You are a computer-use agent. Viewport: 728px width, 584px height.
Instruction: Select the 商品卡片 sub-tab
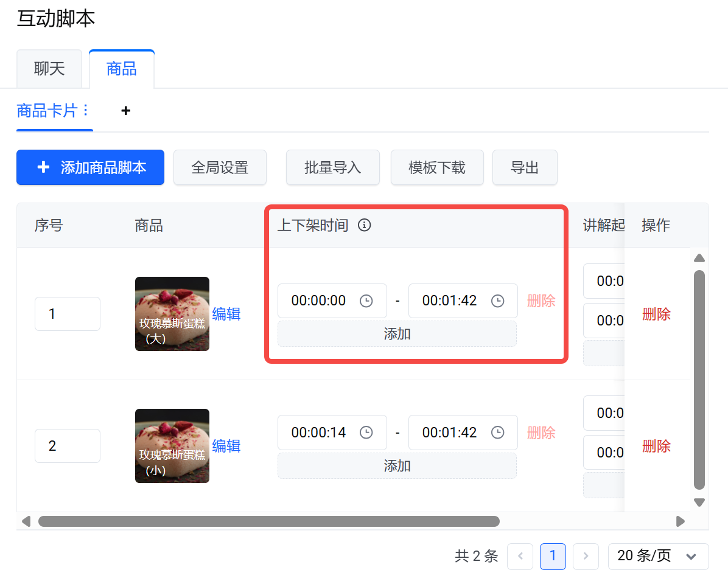tap(46, 111)
